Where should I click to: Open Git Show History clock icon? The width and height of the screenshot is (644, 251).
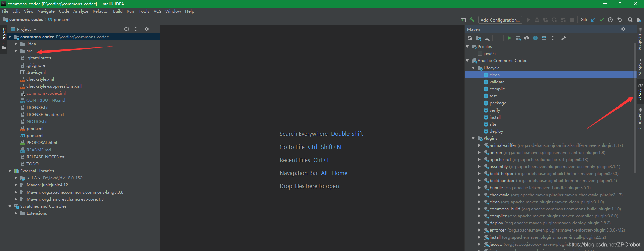pos(610,20)
